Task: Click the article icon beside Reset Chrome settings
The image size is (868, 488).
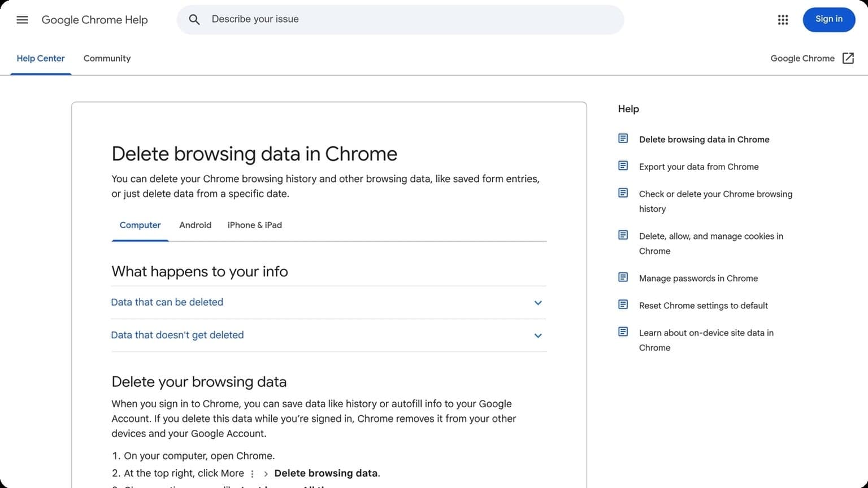Action: (623, 304)
